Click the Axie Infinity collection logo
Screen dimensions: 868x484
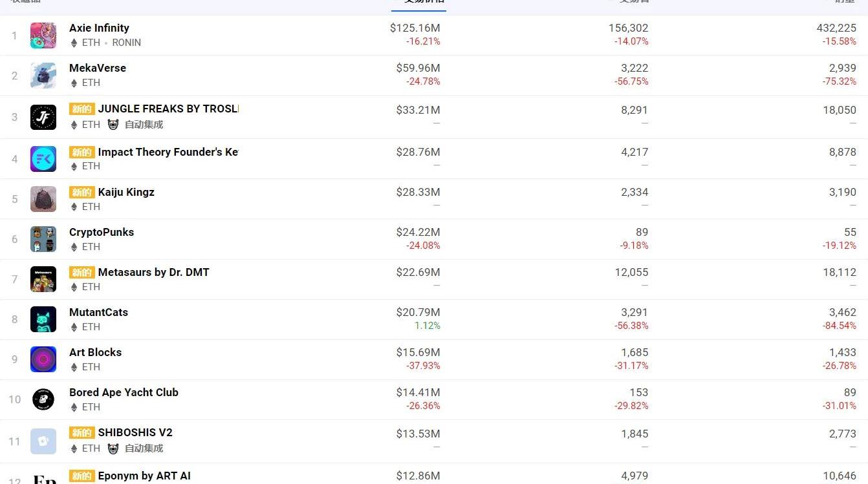[43, 36]
